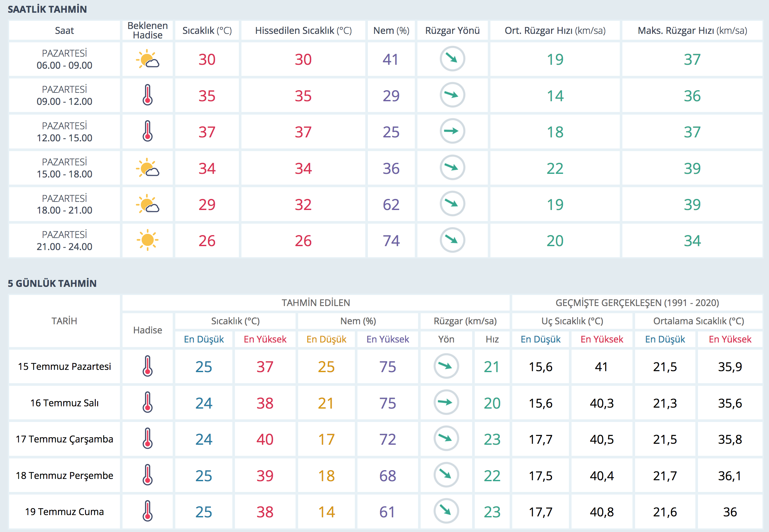Click thermometer icon for 15 Temmuz Pazartesi
Screen dimensions: 769x532
(x=148, y=366)
